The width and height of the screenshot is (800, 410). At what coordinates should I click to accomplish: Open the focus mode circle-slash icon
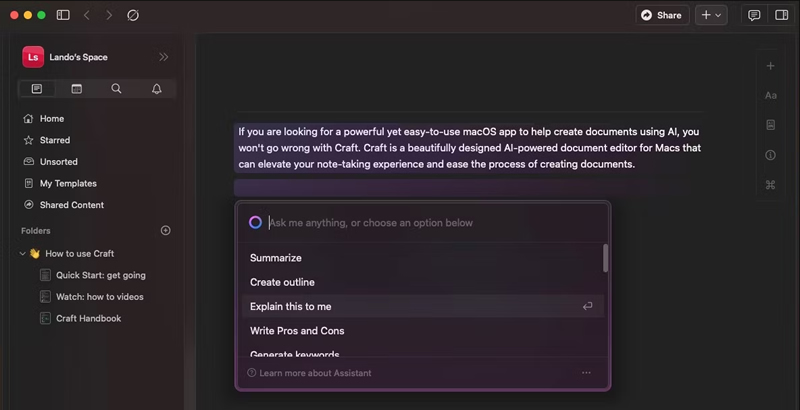coord(133,15)
